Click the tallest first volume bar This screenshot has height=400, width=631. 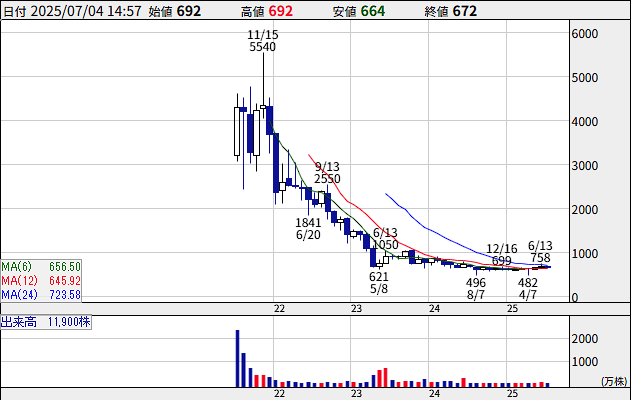coord(237,359)
